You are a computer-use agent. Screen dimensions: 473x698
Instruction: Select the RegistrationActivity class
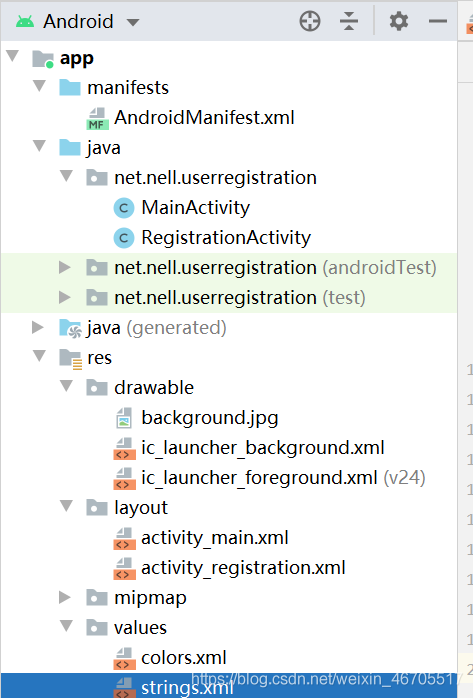[x=226, y=238]
